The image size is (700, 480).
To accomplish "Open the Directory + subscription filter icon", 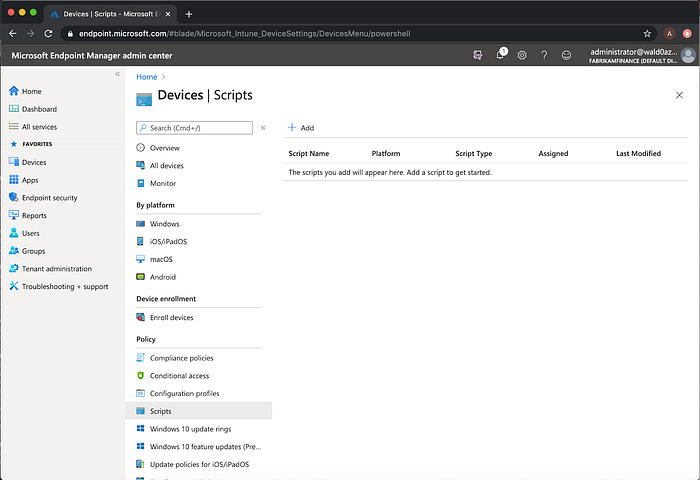I will click(x=478, y=55).
